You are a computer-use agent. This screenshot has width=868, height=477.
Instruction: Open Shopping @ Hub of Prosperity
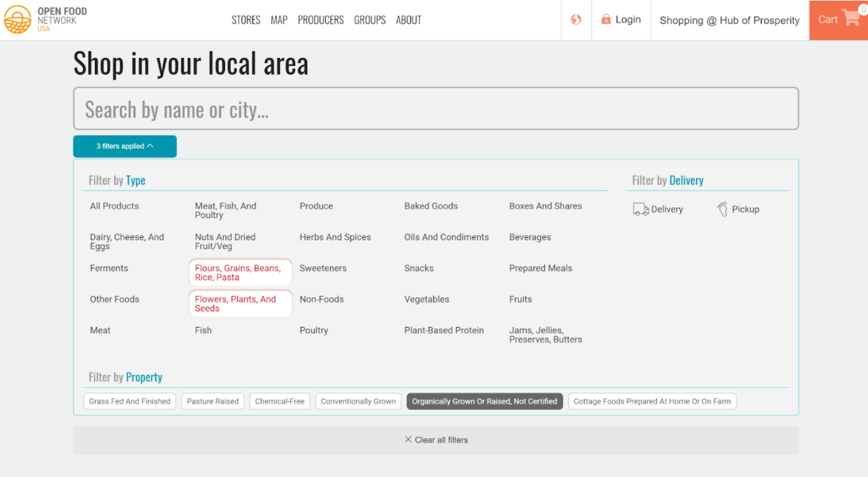730,20
